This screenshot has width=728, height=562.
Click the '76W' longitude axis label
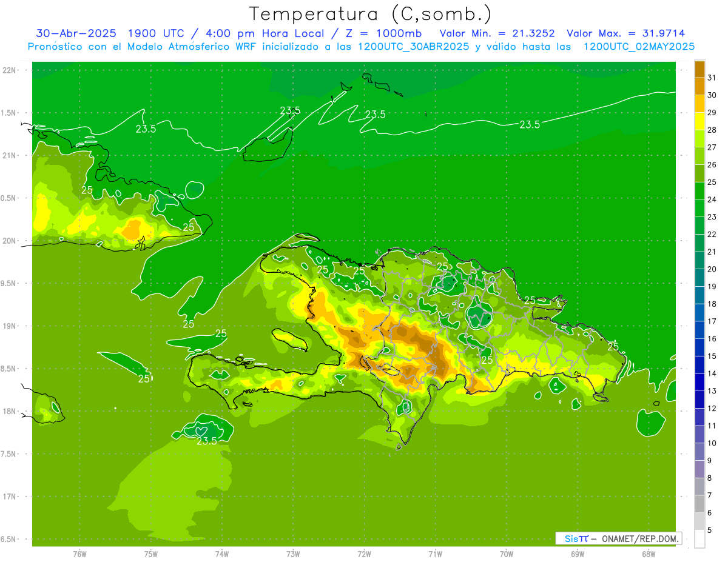[x=79, y=554]
